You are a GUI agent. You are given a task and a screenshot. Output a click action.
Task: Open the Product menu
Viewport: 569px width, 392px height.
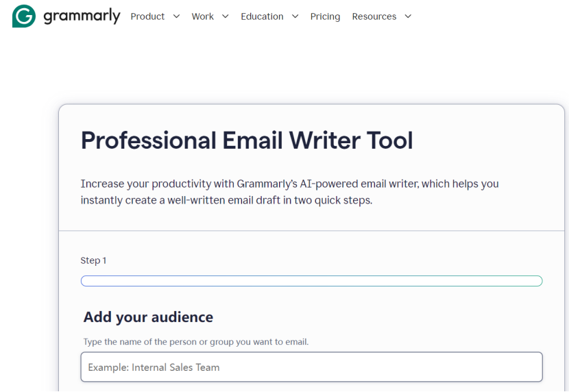coord(147,16)
